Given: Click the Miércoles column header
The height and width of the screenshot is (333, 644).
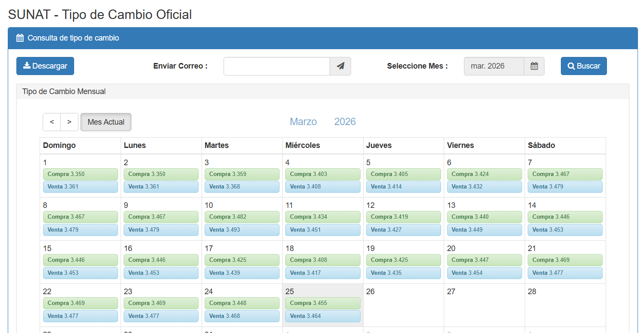Looking at the screenshot, I should click(x=303, y=145).
